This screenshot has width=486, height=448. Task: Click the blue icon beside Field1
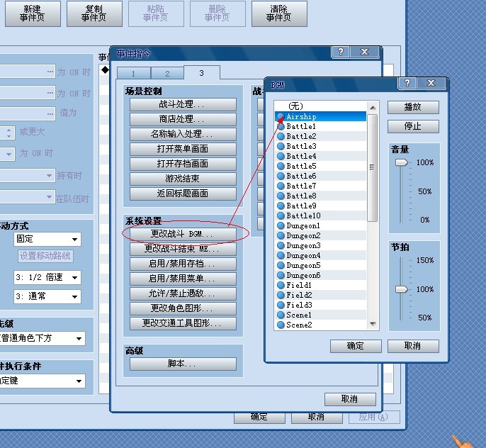point(281,285)
